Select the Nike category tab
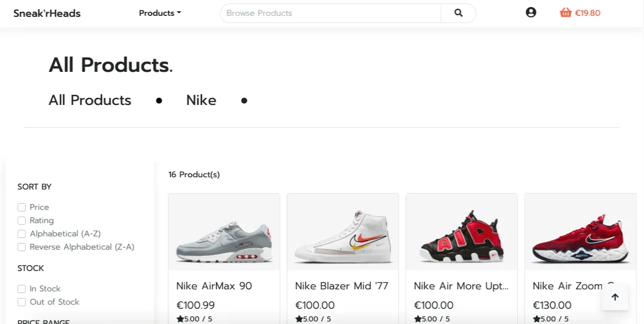The image size is (644, 324). (201, 100)
